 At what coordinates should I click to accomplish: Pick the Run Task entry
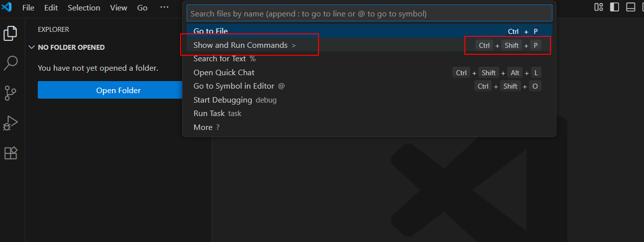pyautogui.click(x=209, y=114)
